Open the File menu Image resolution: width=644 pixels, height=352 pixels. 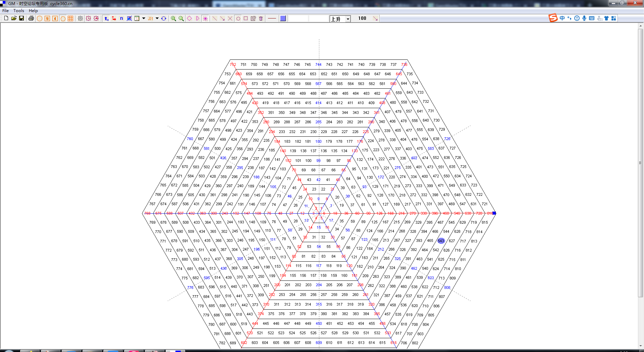[x=6, y=11]
